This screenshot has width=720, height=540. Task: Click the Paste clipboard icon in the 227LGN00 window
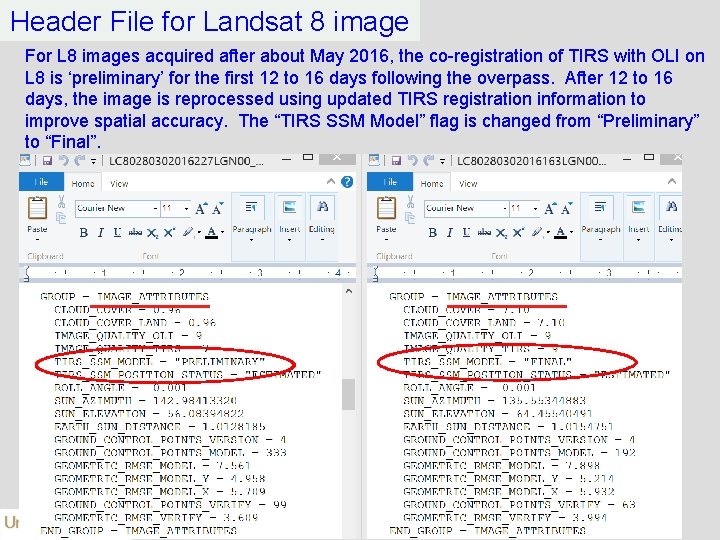click(37, 208)
